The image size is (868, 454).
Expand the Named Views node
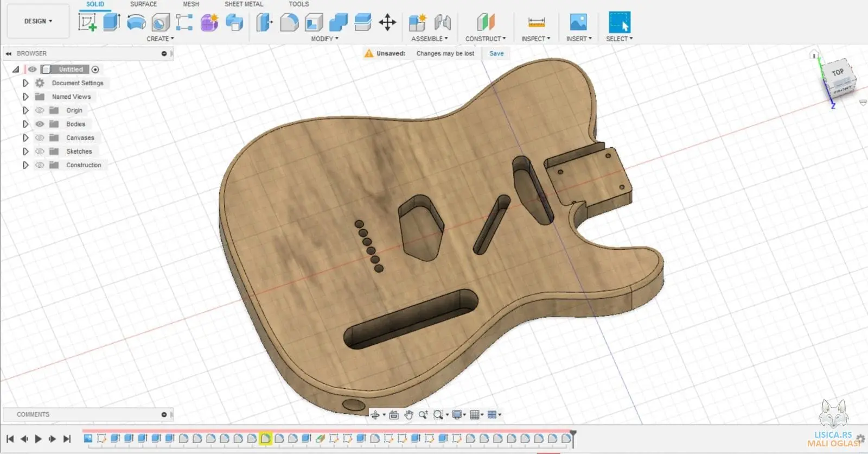pos(25,97)
